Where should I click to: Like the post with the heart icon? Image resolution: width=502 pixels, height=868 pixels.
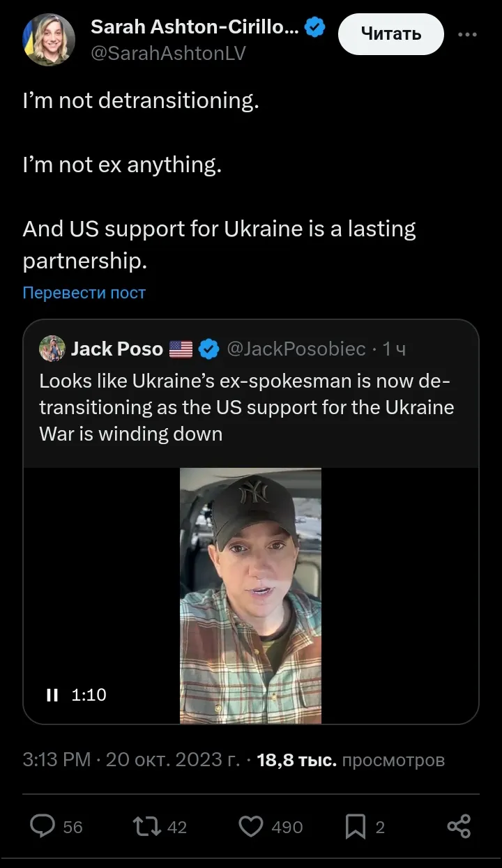[x=251, y=826]
